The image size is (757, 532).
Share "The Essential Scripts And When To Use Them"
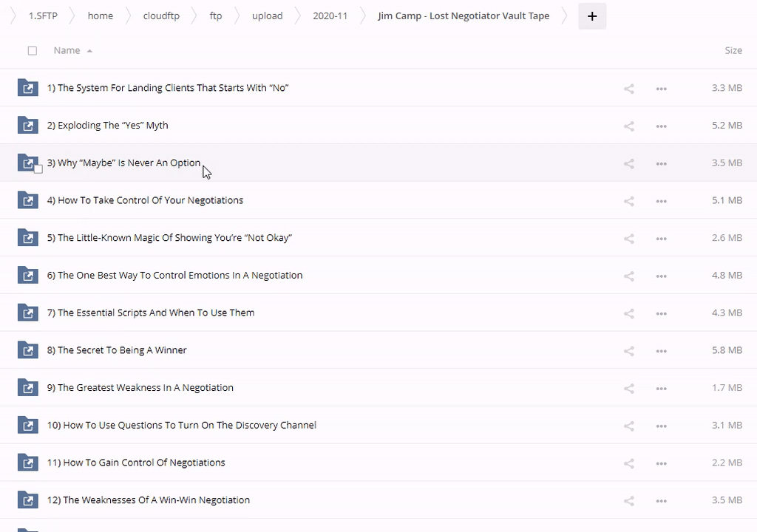pyautogui.click(x=629, y=313)
